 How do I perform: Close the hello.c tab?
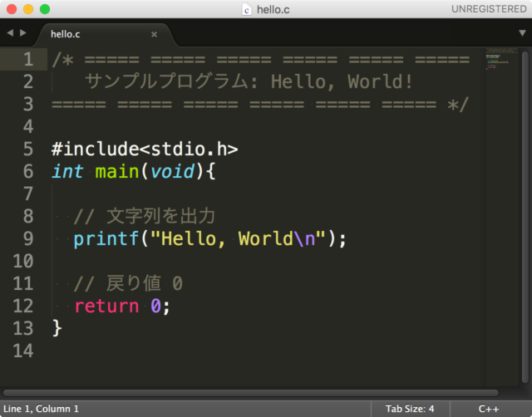(154, 34)
